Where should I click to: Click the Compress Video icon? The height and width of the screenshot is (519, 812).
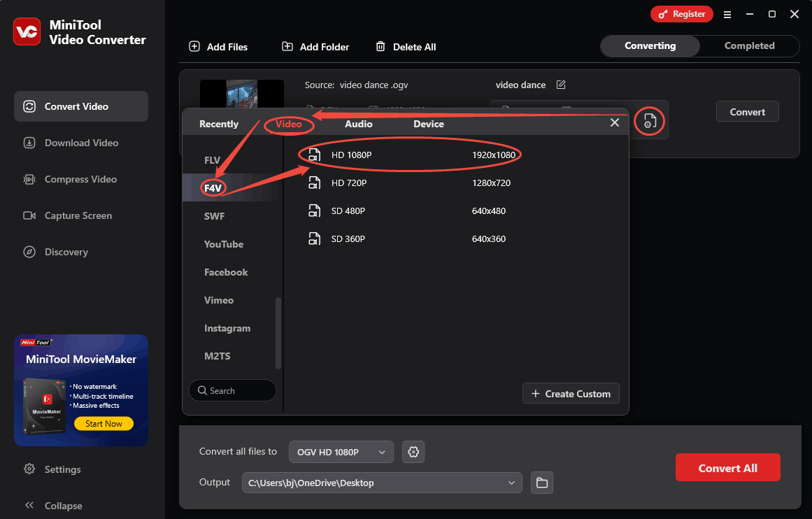coord(29,179)
